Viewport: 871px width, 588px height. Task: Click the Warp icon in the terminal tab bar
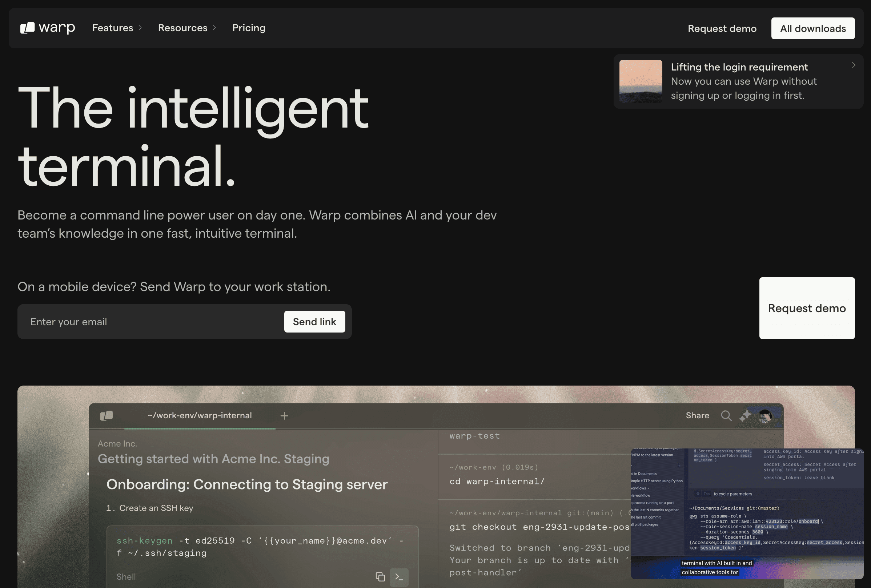point(107,416)
